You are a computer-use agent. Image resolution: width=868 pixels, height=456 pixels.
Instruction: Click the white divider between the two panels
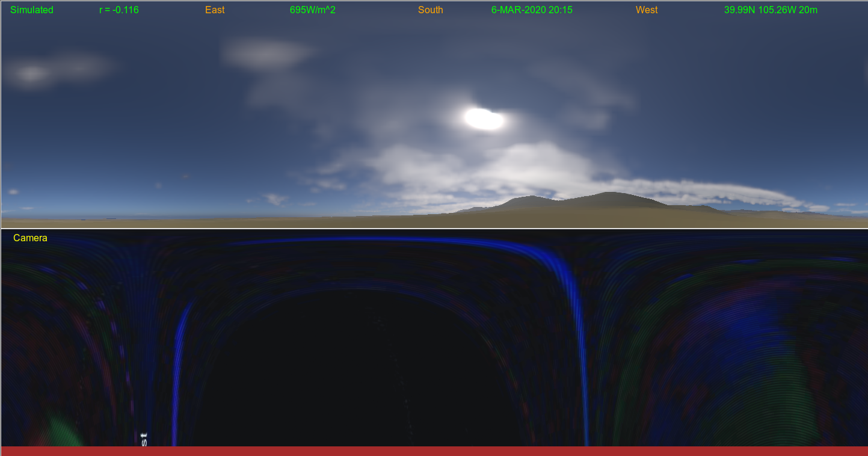(434, 229)
